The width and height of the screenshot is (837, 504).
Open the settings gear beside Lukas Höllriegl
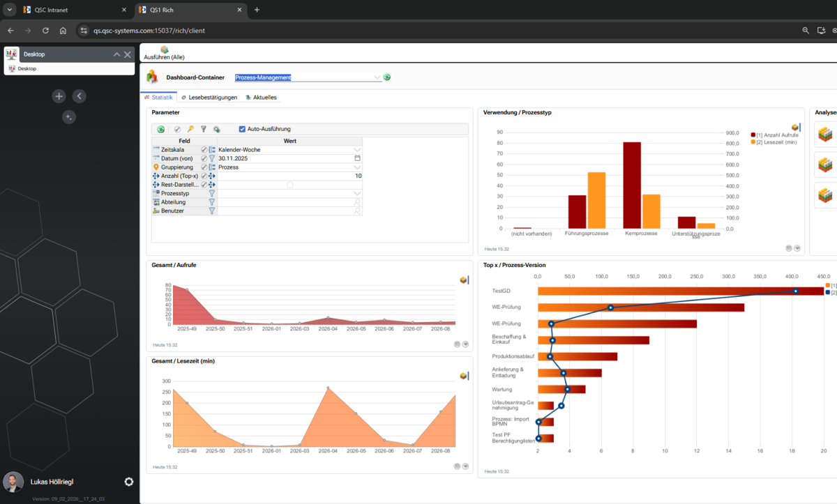click(x=128, y=482)
